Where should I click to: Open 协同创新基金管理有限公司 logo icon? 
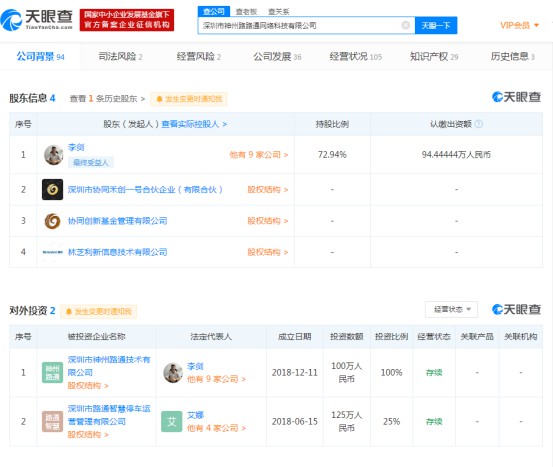53,221
